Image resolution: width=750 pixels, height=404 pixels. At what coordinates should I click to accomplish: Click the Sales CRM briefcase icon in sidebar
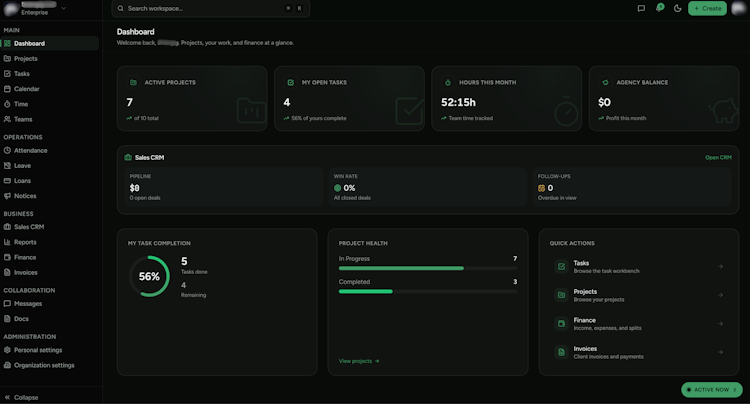point(7,227)
